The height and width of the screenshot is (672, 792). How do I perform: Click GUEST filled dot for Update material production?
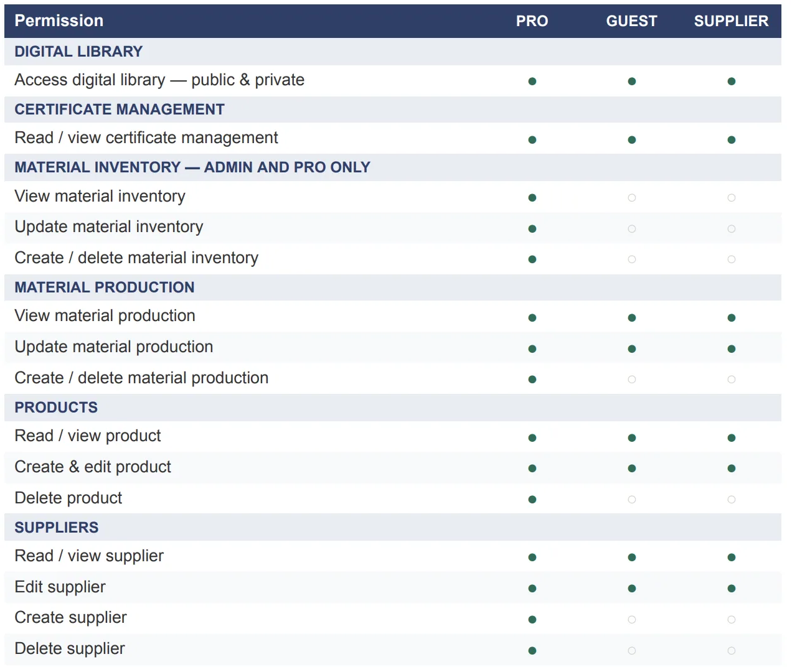click(x=632, y=349)
